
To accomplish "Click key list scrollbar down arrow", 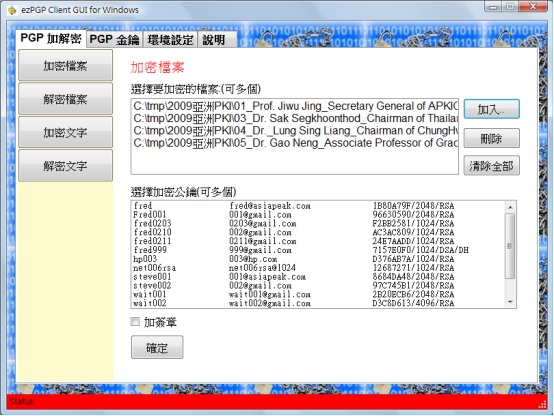I will (x=510, y=302).
